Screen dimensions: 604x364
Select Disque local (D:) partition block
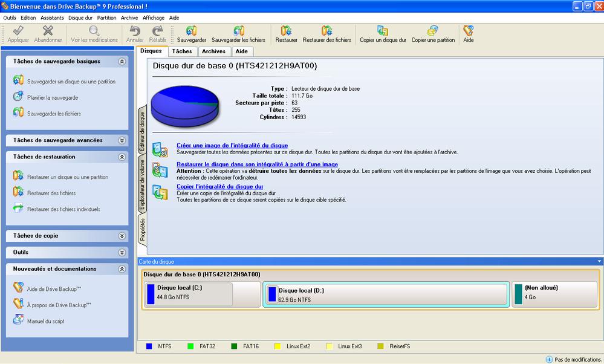(x=386, y=294)
